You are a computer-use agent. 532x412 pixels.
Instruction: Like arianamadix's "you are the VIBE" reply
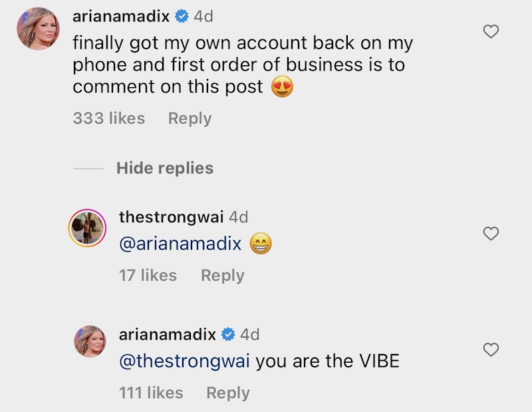click(x=490, y=349)
